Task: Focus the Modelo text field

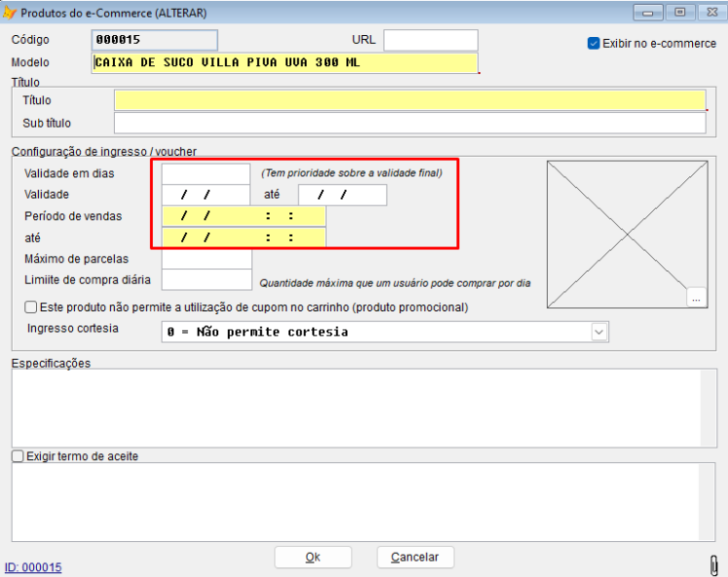Action: pos(285,62)
